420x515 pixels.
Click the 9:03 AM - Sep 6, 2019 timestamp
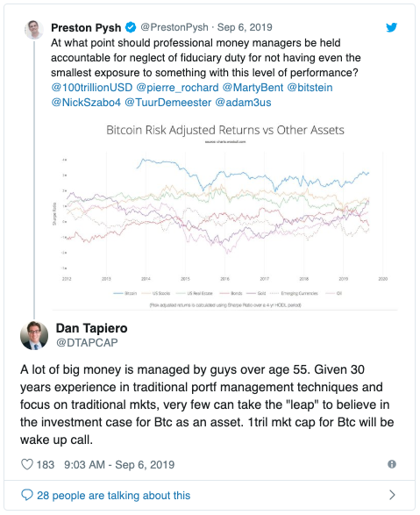[119, 464]
